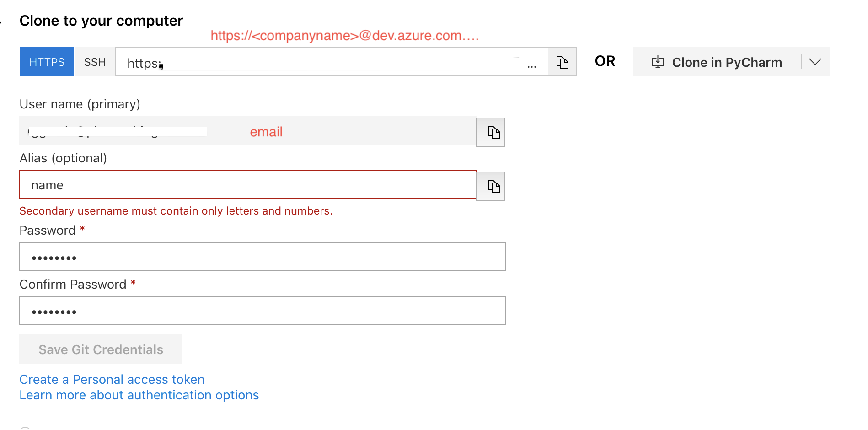
Task: Click into the Password field
Action: [x=262, y=257]
